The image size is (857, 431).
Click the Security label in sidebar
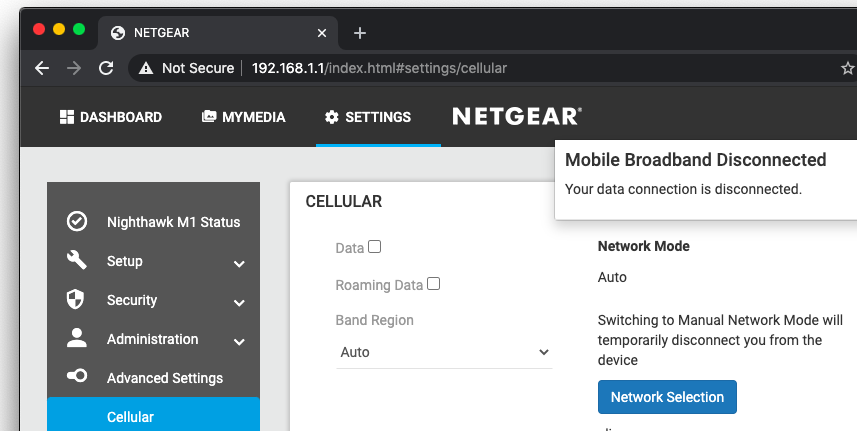[132, 300]
